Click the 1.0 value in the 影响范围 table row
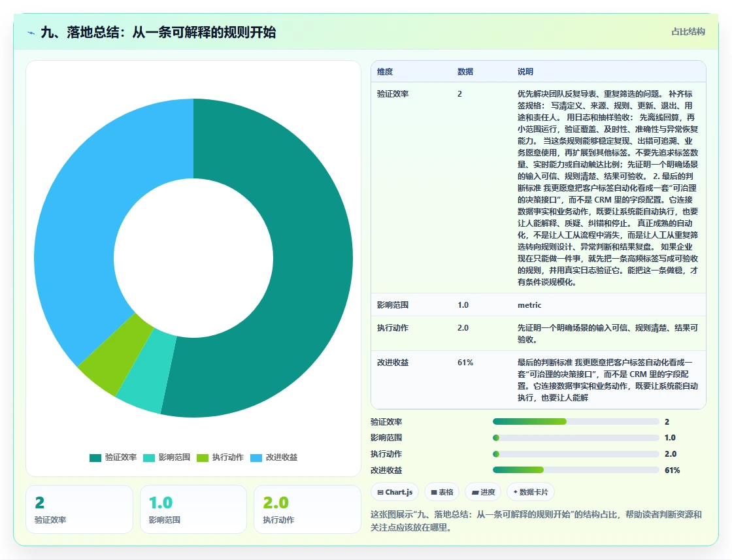 click(x=463, y=305)
